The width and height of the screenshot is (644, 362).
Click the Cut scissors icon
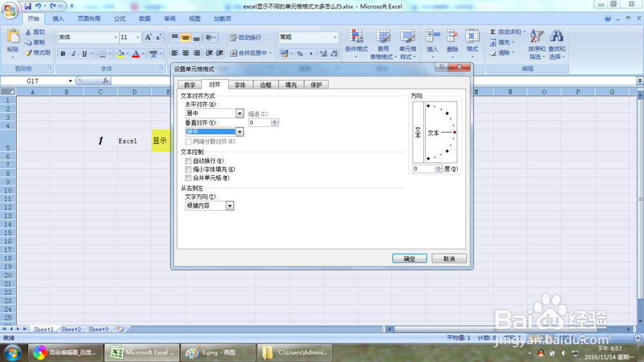(28, 32)
